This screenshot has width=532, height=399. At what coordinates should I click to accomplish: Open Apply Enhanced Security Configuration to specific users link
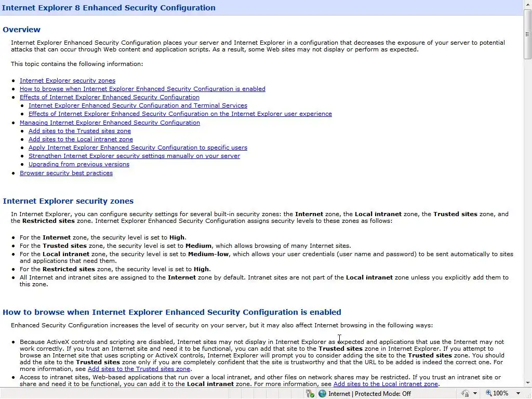[x=138, y=148]
